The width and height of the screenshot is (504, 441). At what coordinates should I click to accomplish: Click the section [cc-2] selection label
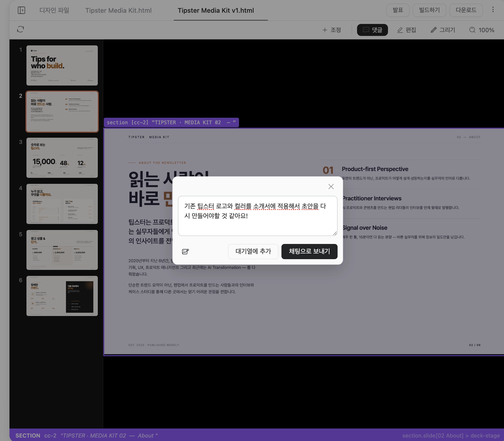(171, 122)
